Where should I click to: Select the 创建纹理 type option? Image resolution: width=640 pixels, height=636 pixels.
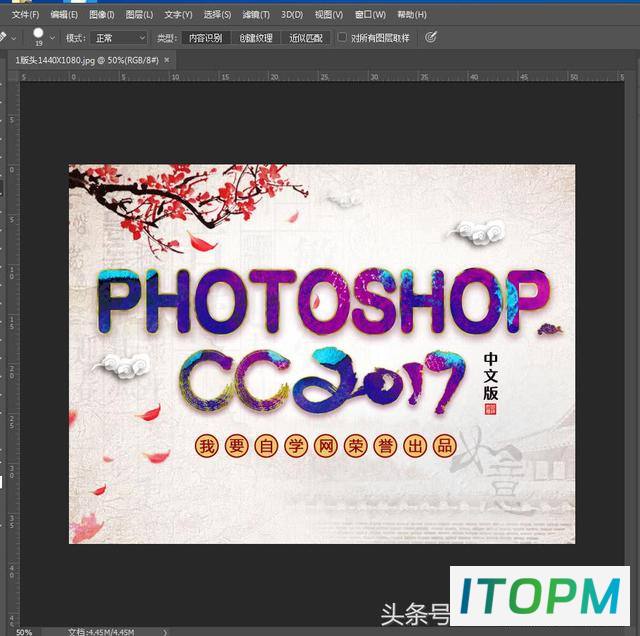[256, 38]
